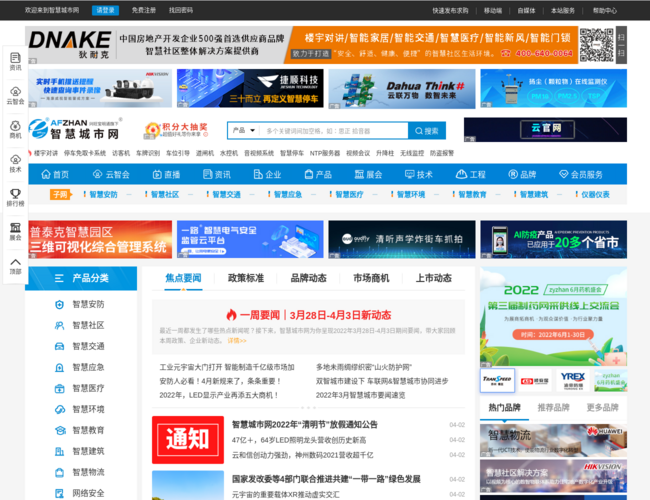Expand the 移动端 dropdown in top bar
This screenshot has height=500, width=650.
[494, 10]
